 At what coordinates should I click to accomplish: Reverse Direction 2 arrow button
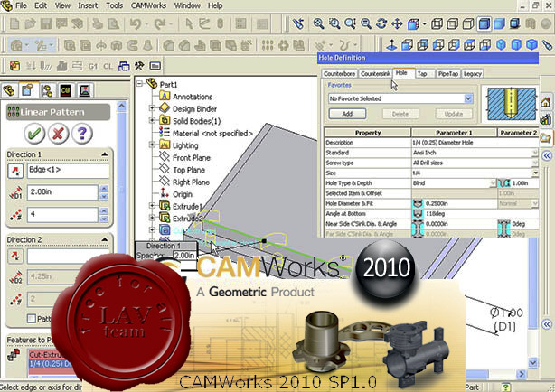point(15,256)
